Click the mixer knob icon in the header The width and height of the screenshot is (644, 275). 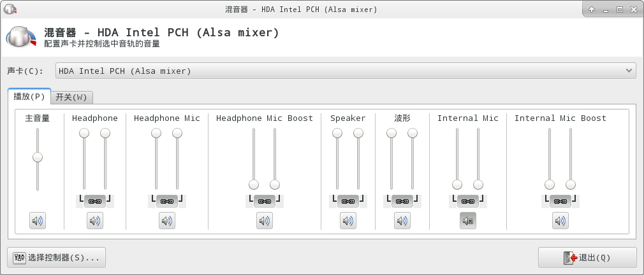point(21,38)
